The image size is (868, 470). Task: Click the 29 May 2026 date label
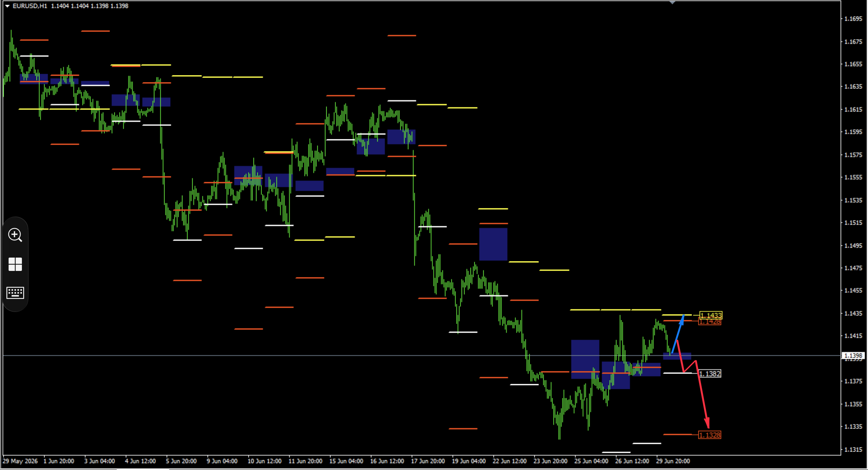click(20, 461)
